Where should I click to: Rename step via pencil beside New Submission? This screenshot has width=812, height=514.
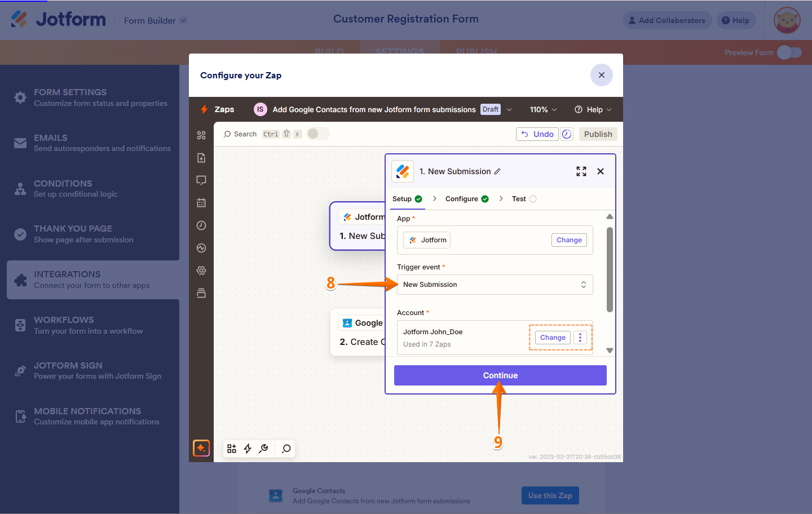[497, 171]
